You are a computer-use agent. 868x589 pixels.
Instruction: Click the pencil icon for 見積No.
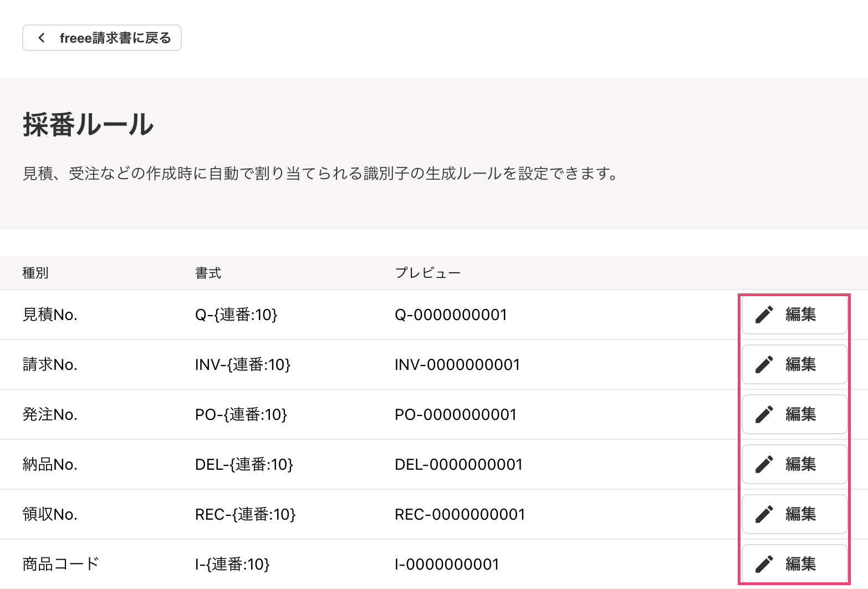(x=764, y=314)
